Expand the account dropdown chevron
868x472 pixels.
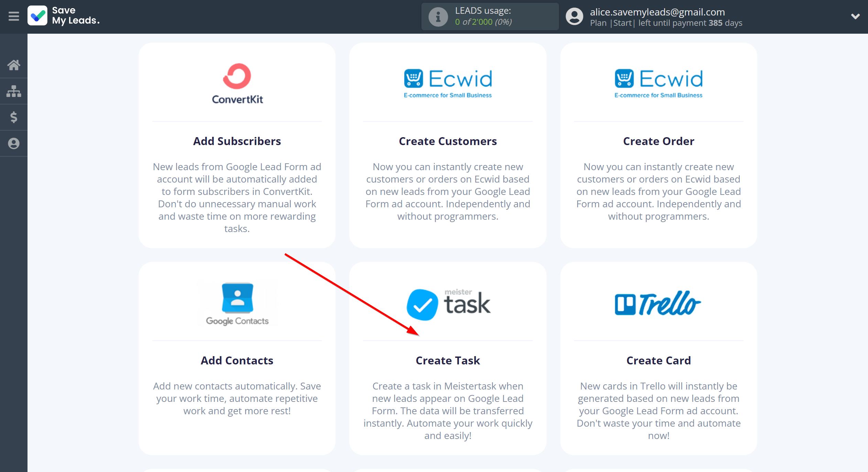coord(855,16)
